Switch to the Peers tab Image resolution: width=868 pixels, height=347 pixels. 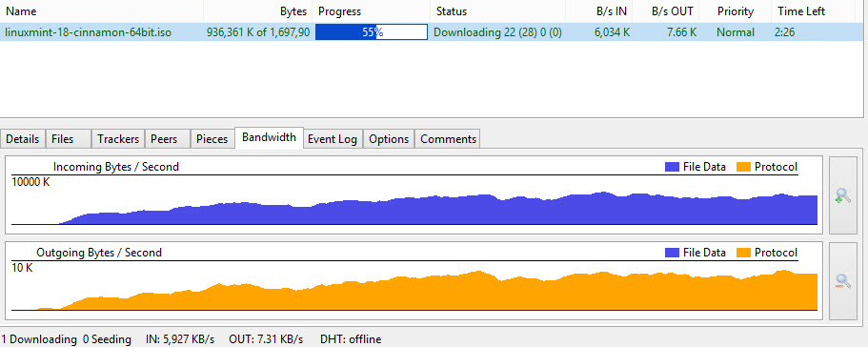167,139
